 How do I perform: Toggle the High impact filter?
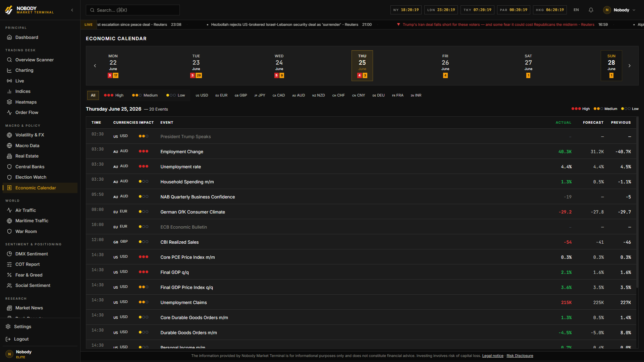click(114, 95)
